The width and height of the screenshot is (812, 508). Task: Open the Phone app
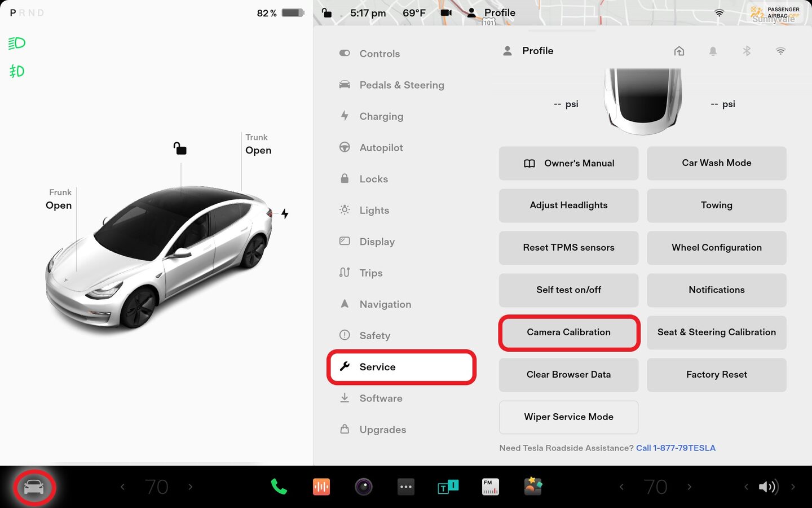coord(279,487)
